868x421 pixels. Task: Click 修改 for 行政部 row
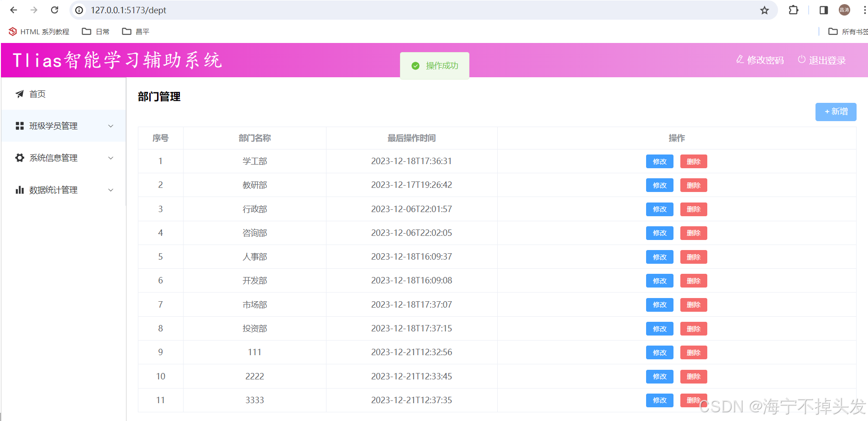[x=659, y=209]
